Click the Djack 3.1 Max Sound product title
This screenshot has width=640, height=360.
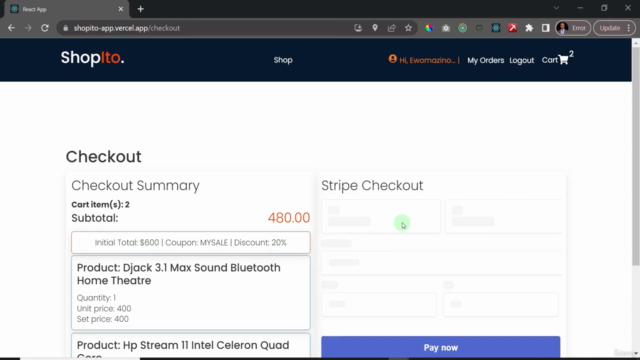point(178,274)
